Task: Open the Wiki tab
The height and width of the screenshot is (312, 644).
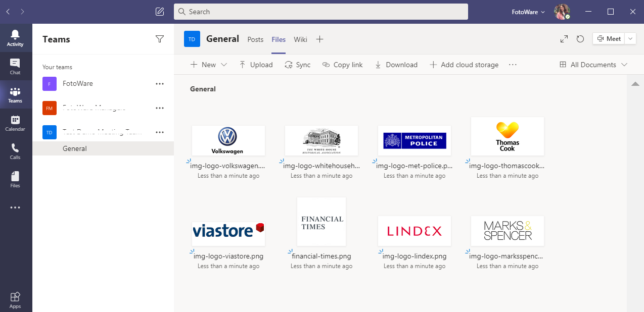Action: coord(300,39)
